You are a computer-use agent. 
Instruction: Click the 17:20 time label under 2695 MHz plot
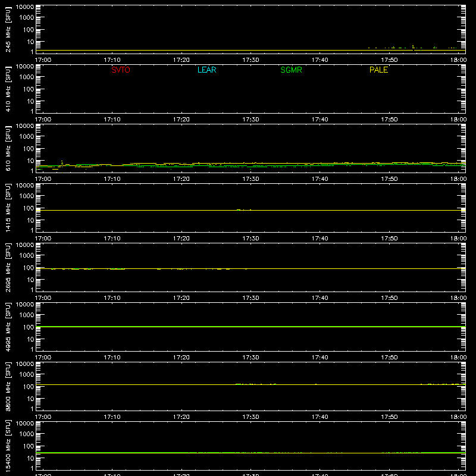tap(181, 298)
